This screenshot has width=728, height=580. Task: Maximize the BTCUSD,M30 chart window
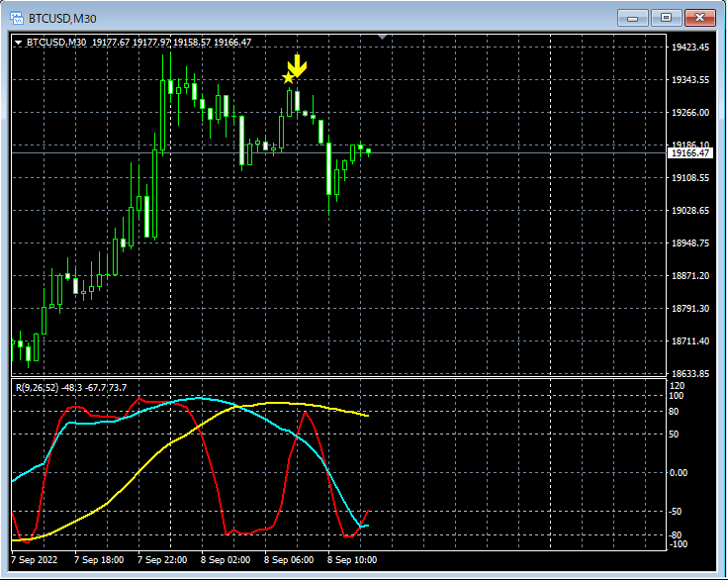point(666,18)
